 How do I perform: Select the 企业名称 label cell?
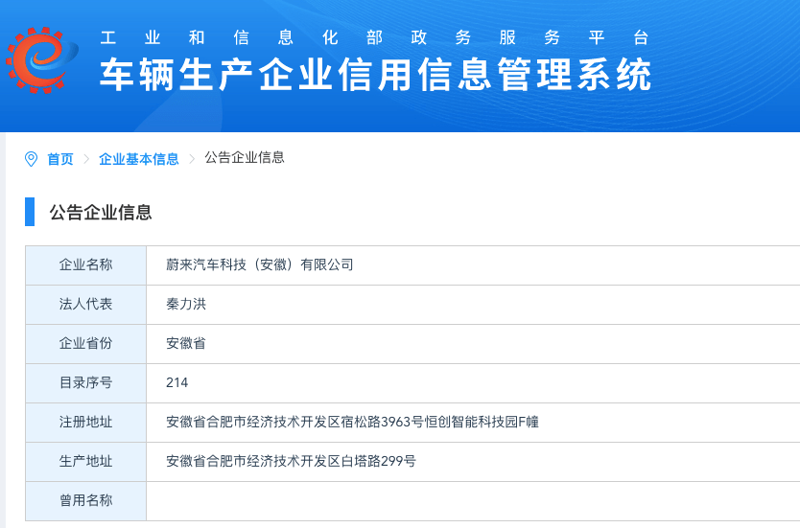pyautogui.click(x=86, y=265)
